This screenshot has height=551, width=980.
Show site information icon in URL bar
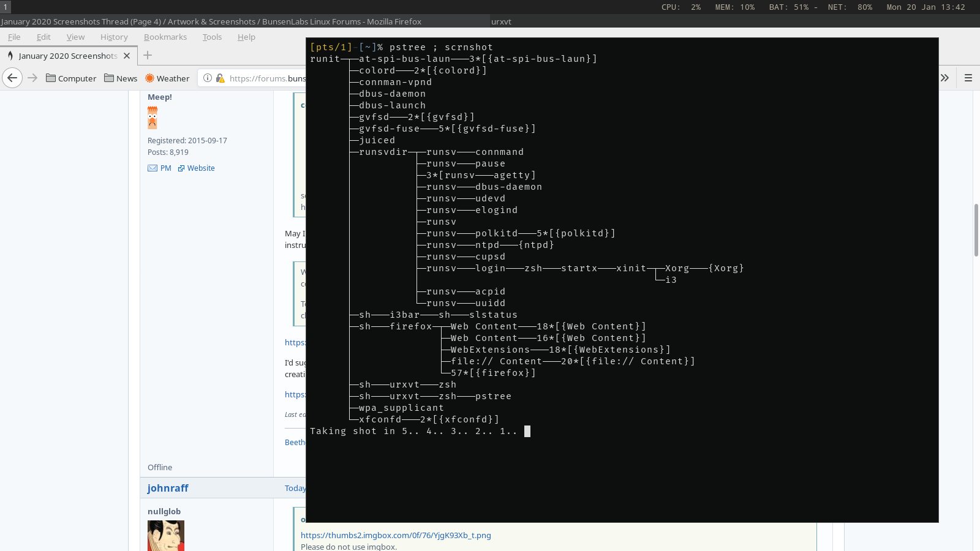208,78
